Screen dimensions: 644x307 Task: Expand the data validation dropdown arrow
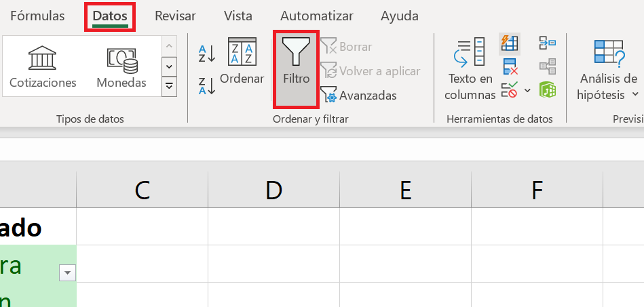click(x=528, y=89)
